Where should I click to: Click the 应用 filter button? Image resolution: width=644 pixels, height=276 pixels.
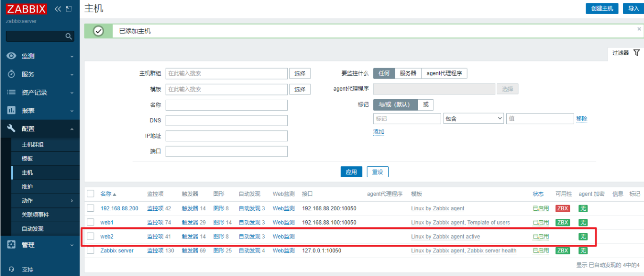[351, 172]
